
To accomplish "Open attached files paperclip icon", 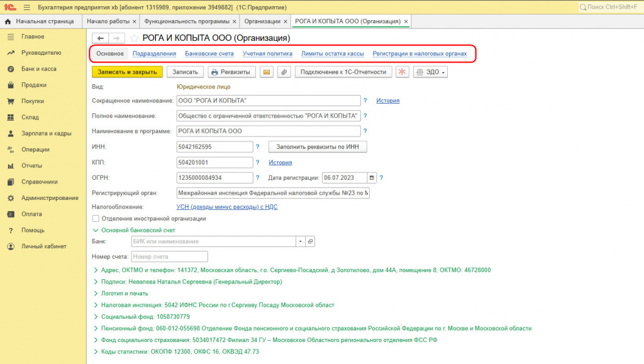I will pos(284,72).
